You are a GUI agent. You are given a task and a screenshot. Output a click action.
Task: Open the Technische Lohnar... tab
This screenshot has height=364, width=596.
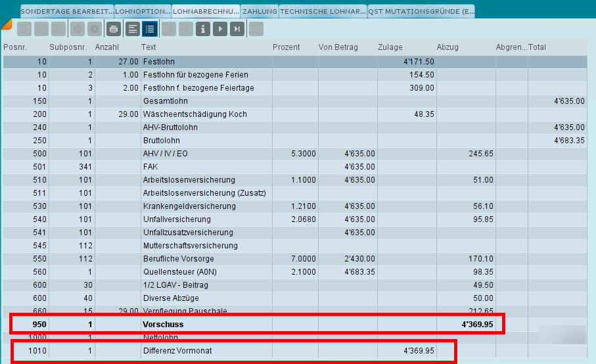tap(323, 11)
